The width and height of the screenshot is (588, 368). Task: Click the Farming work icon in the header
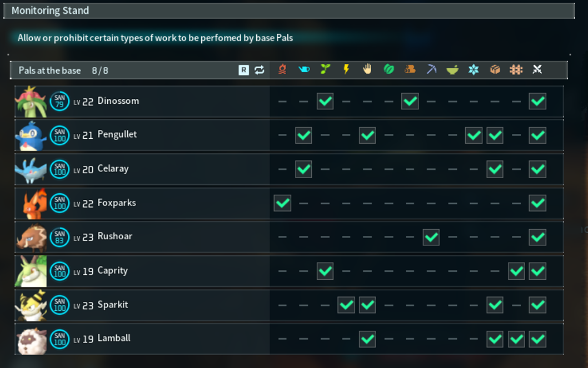(x=516, y=70)
